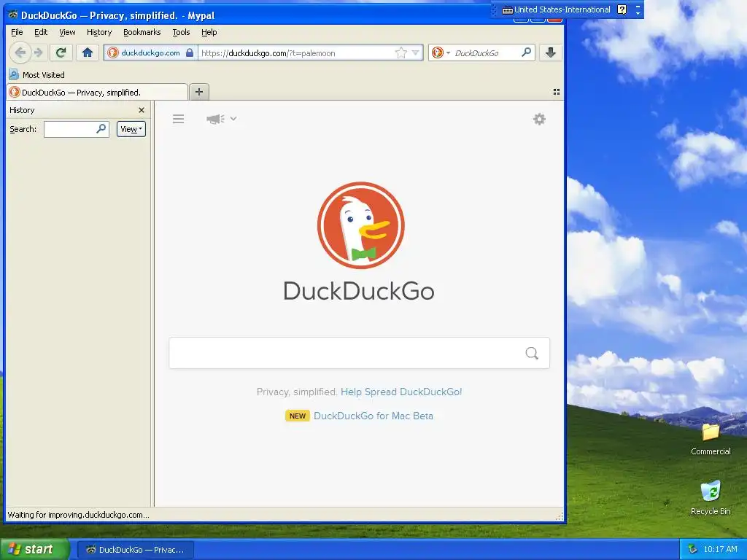Click the NEW badge
Image resolution: width=747 pixels, height=560 pixels.
[298, 416]
